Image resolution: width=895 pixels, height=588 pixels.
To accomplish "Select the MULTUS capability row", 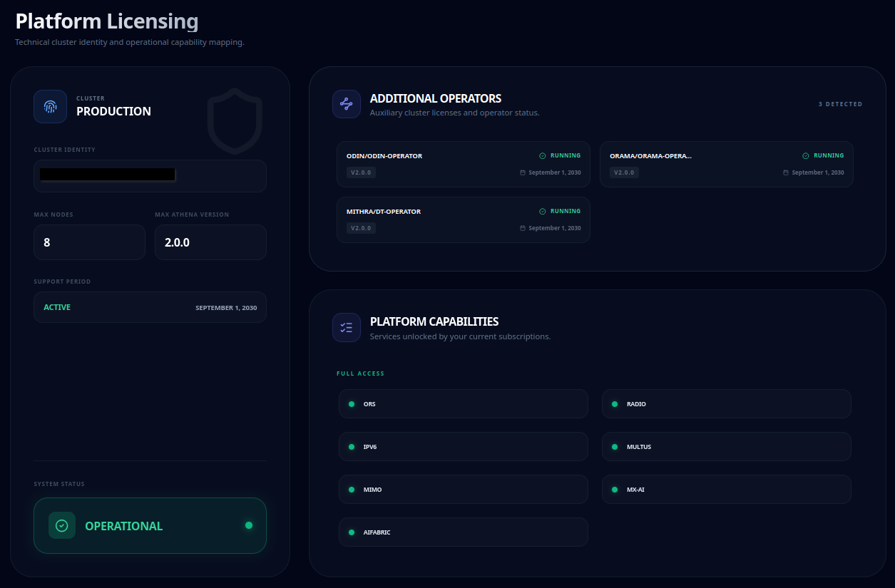I will [727, 446].
